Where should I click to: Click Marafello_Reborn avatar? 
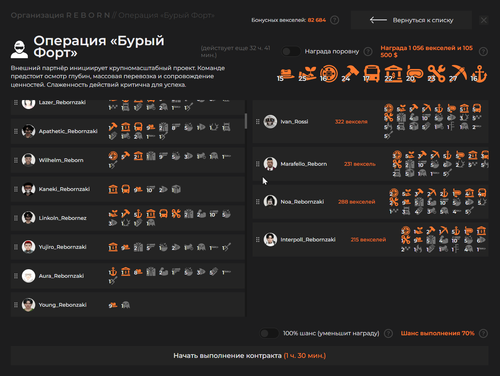coord(270,164)
